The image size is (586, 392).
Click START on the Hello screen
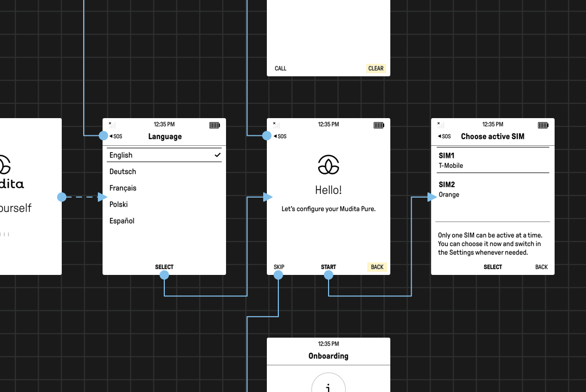(x=328, y=267)
